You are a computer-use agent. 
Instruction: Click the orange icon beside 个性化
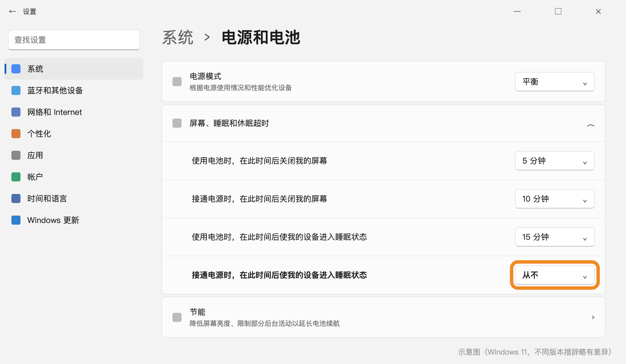tap(16, 134)
